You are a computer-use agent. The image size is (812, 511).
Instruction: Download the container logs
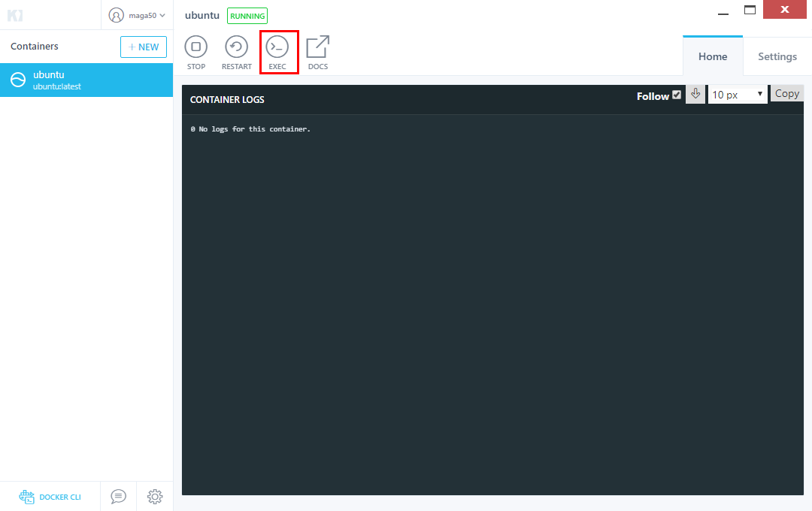tap(695, 93)
